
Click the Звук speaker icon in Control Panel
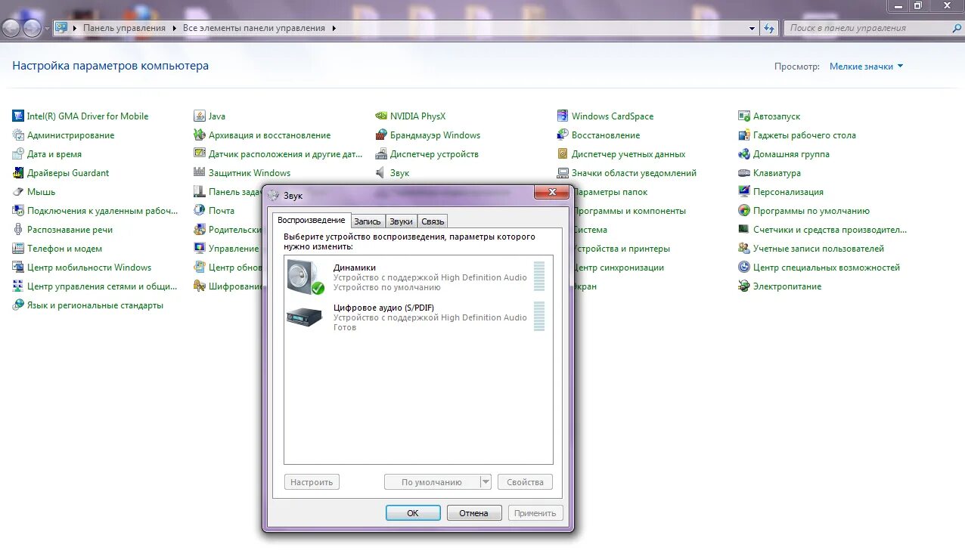(381, 172)
